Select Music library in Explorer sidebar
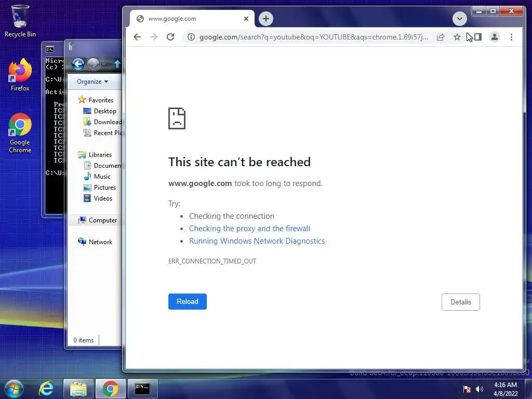Screen dimensions: 532x399 (x=97, y=177)
